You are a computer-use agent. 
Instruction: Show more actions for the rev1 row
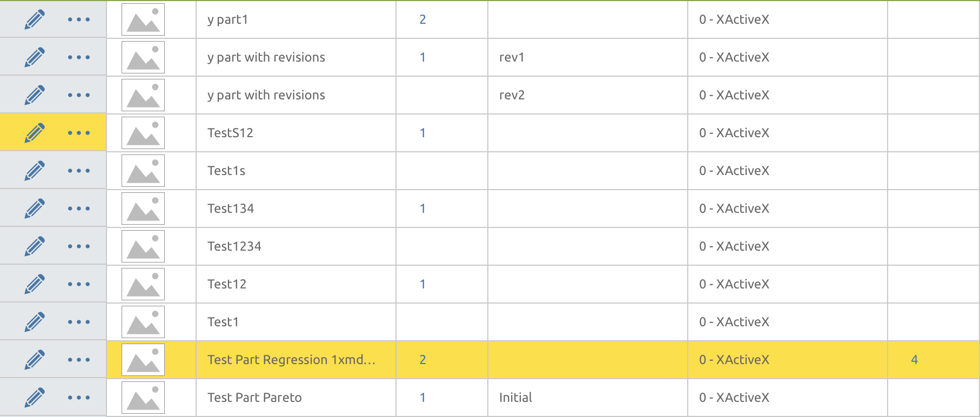tap(79, 57)
